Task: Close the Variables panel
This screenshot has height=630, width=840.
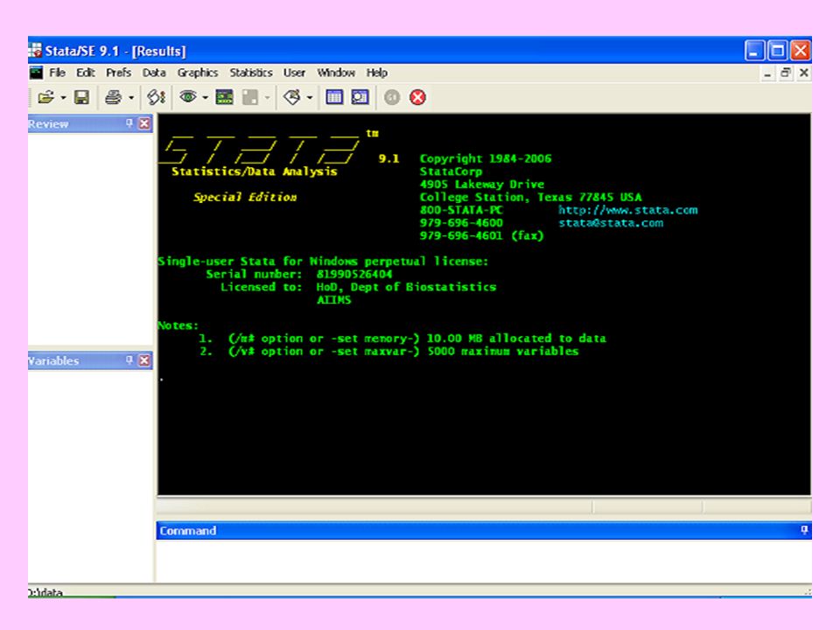Action: pos(144,360)
